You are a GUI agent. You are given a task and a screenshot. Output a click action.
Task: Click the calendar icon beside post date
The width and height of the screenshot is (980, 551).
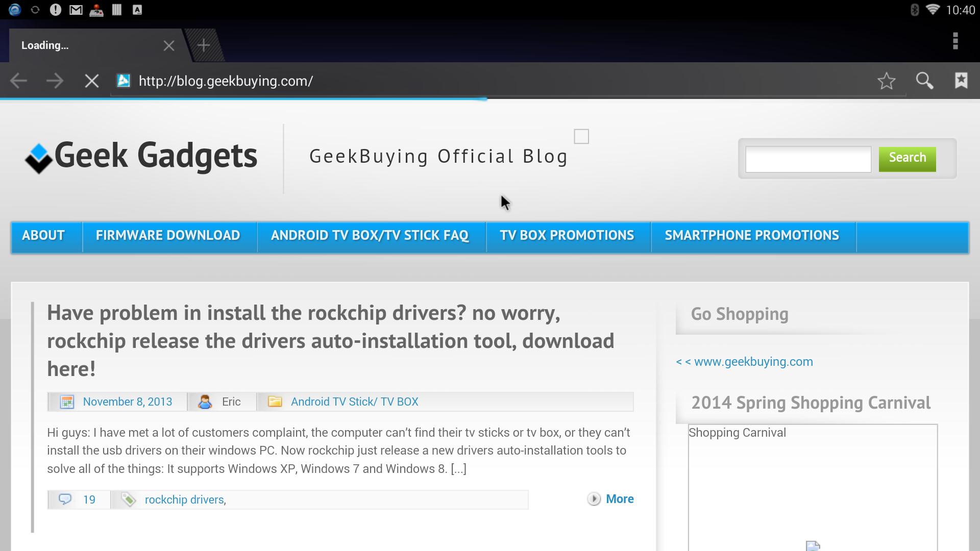(x=67, y=402)
